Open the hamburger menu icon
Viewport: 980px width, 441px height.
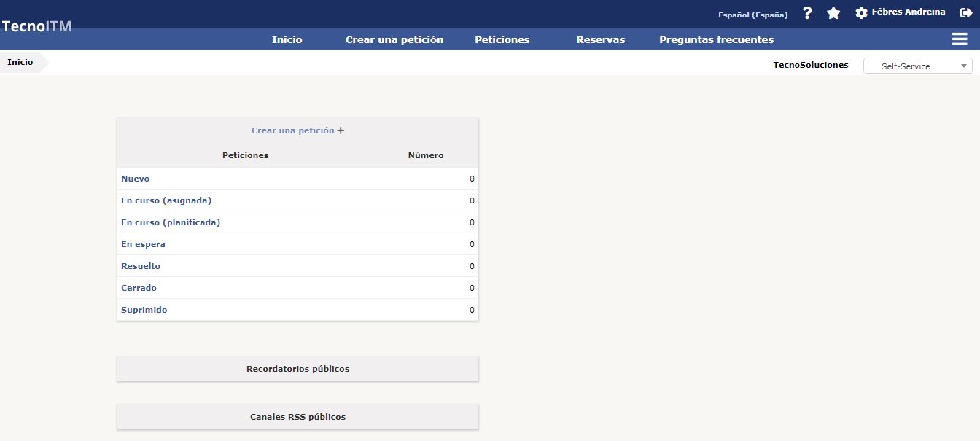click(959, 39)
